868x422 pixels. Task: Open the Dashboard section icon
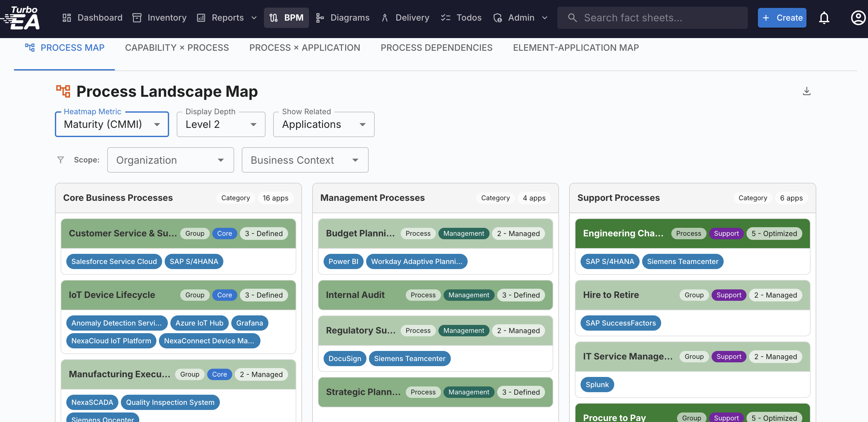pyautogui.click(x=66, y=17)
